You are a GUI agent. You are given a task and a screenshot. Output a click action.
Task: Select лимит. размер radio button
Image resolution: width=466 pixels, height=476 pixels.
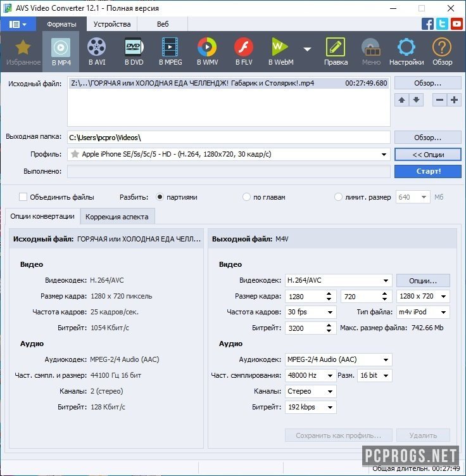coord(338,197)
